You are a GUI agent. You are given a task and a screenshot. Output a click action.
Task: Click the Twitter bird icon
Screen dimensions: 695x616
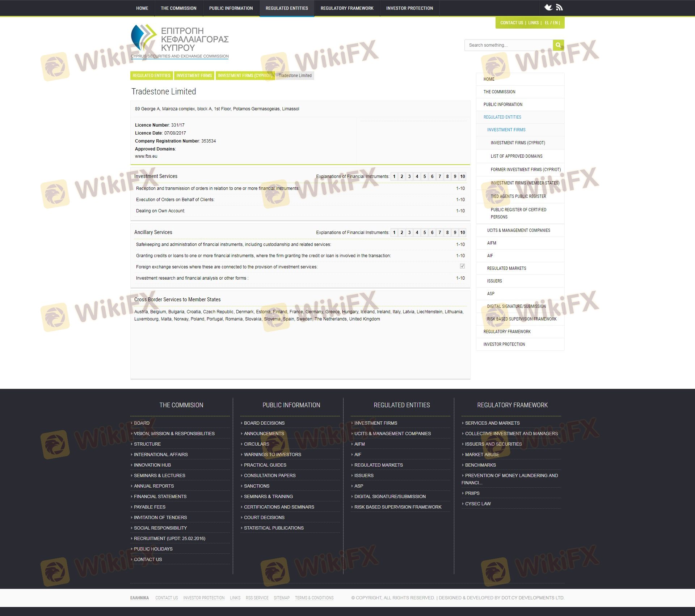[548, 8]
